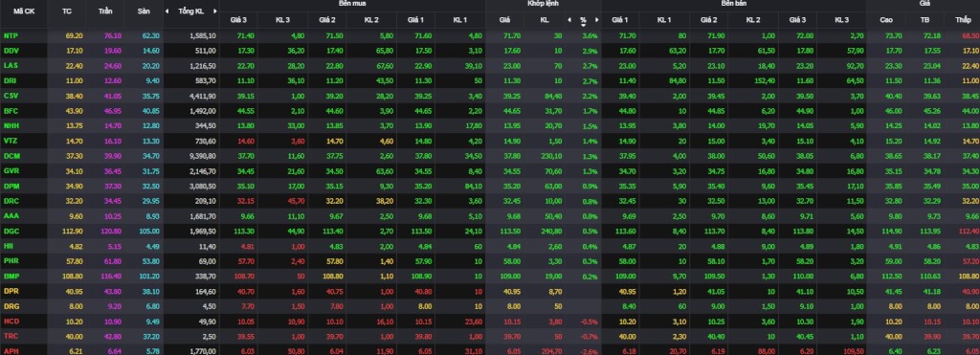Viewport: 980px width, 355px height.
Task: Open the GVR ticker details
Action: point(11,170)
